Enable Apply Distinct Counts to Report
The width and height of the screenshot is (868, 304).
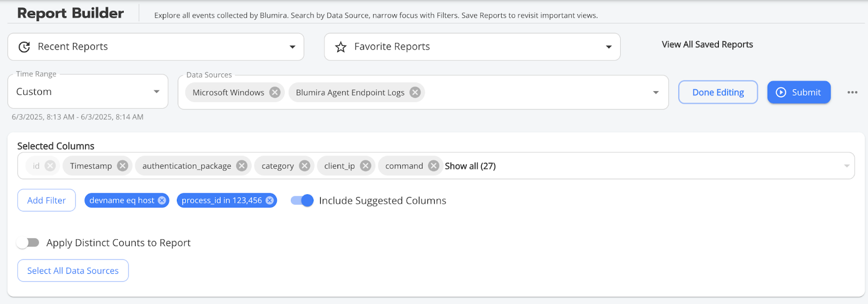tap(28, 243)
